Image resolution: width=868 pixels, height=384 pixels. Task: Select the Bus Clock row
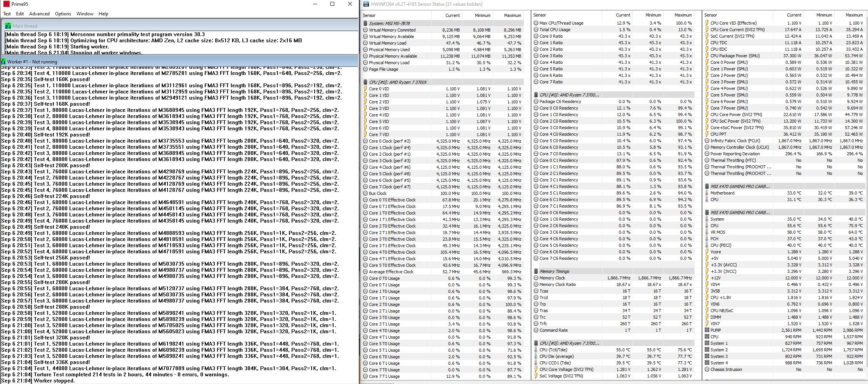(443, 193)
